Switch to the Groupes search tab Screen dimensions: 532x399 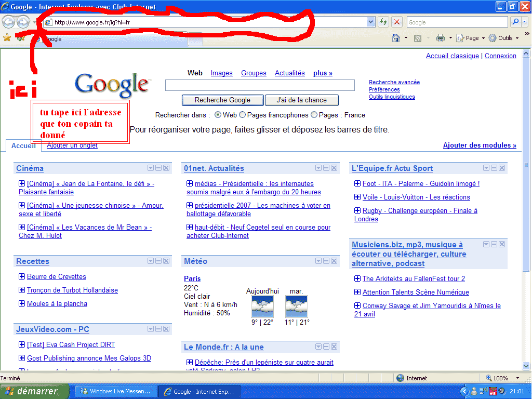(x=254, y=73)
